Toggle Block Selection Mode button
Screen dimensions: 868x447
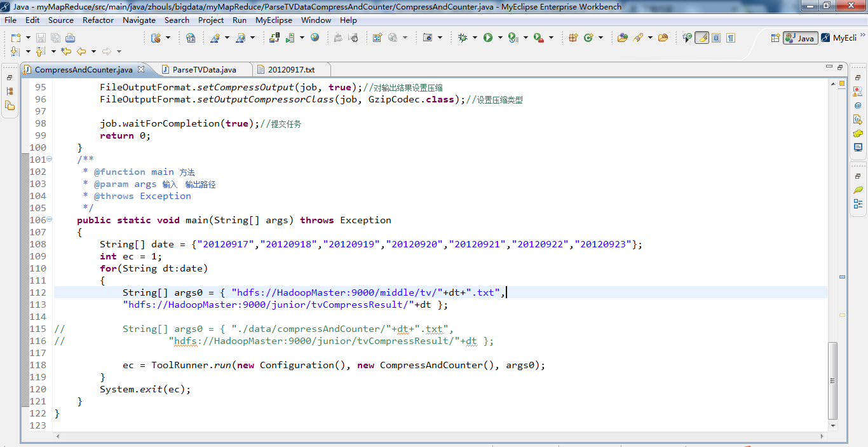pos(716,38)
